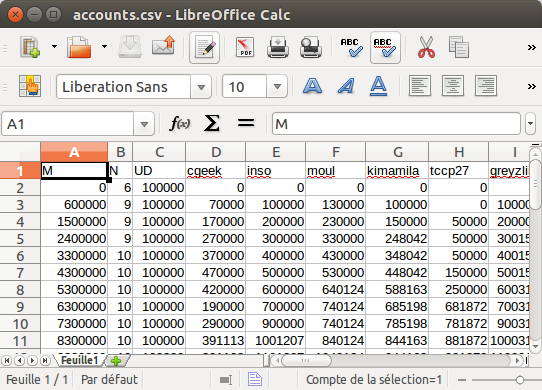
Task: Align text left icon
Action: coord(420,86)
